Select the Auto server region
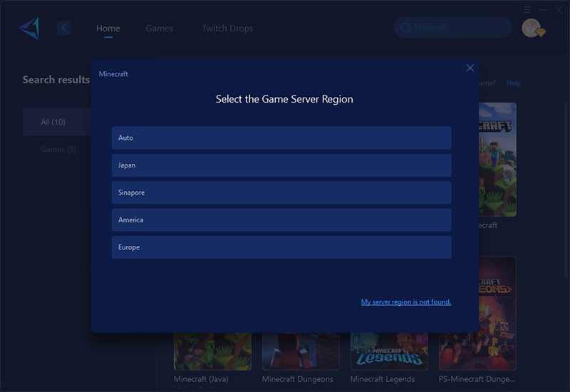The image size is (570, 392). pos(281,138)
